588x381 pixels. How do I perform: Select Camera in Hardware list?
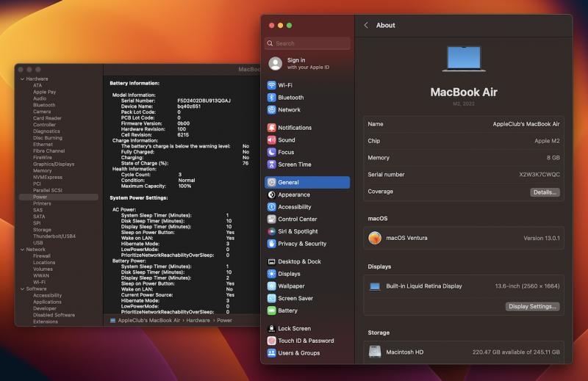[42, 112]
